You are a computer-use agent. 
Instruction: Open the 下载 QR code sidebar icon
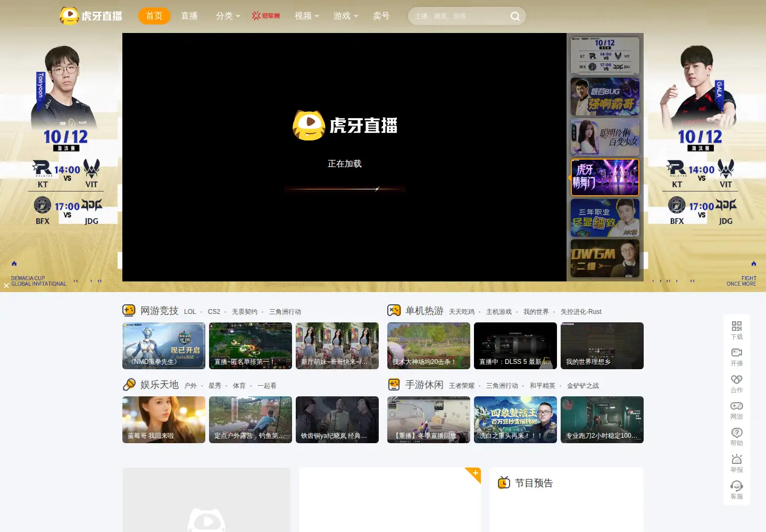[737, 326]
